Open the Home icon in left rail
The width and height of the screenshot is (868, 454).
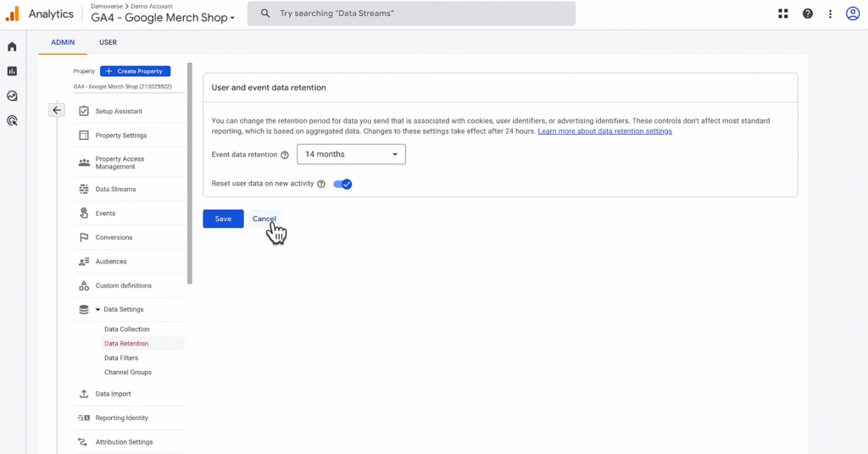[x=12, y=47]
